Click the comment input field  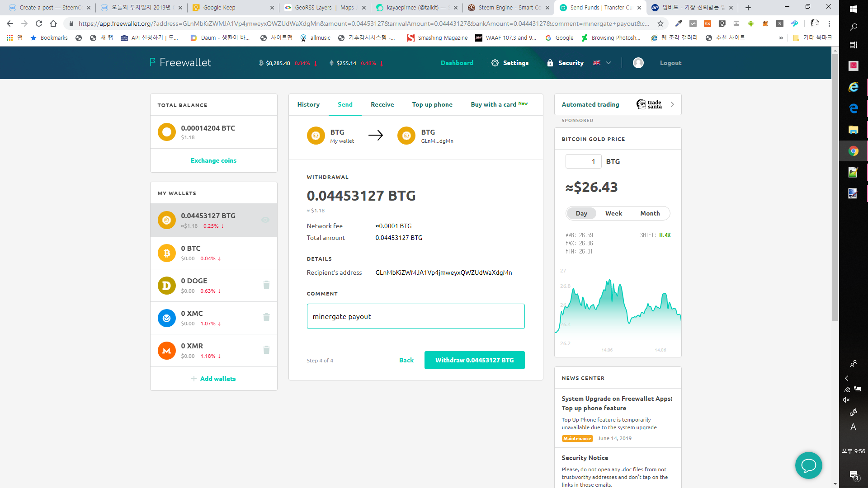(415, 316)
